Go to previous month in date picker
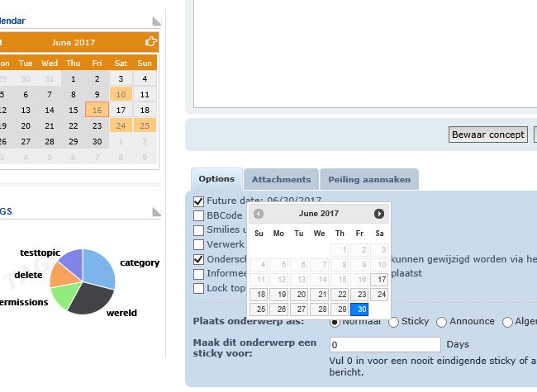This screenshot has height=392, width=537. [x=259, y=214]
